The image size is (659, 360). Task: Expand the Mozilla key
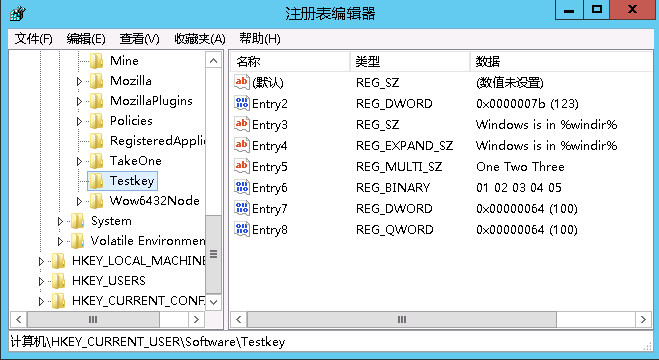pyautogui.click(x=79, y=81)
